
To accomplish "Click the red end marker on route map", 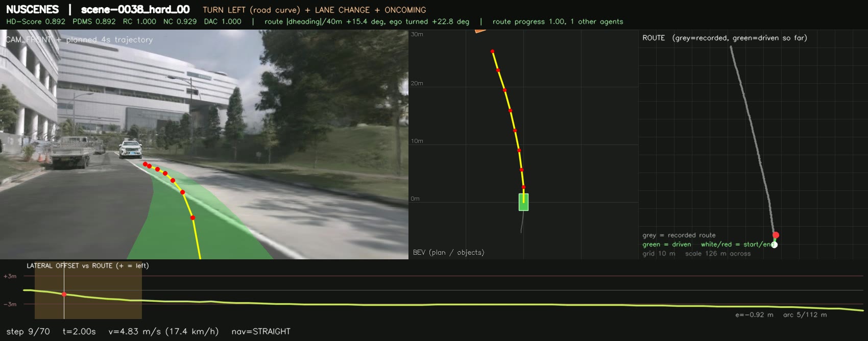I will [776, 235].
